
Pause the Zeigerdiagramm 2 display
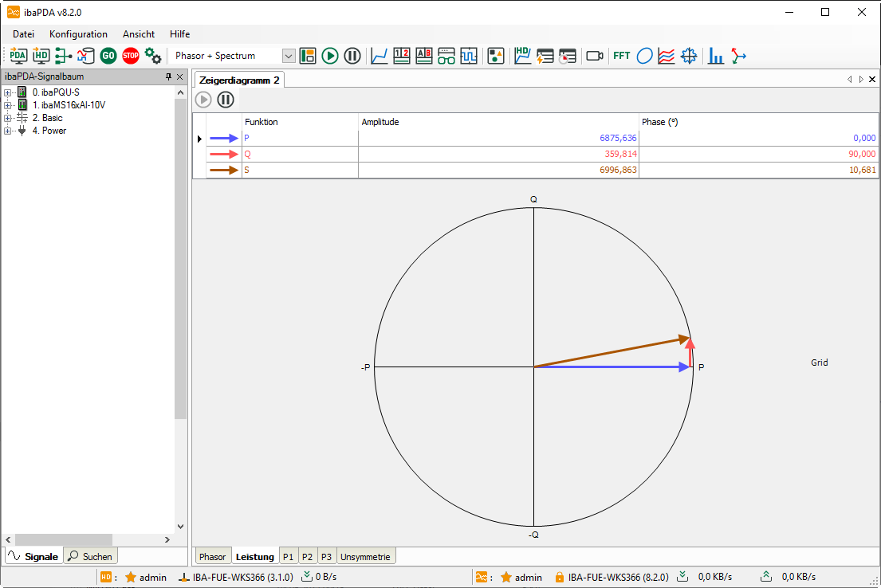coord(226,100)
